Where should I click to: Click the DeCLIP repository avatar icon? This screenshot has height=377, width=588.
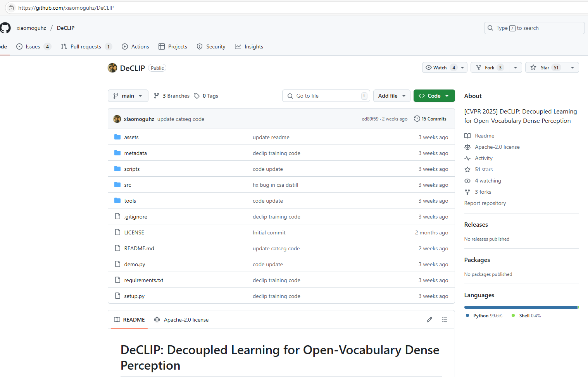112,68
